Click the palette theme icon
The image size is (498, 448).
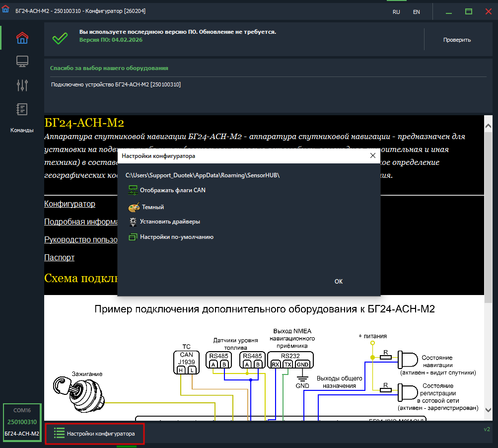134,207
